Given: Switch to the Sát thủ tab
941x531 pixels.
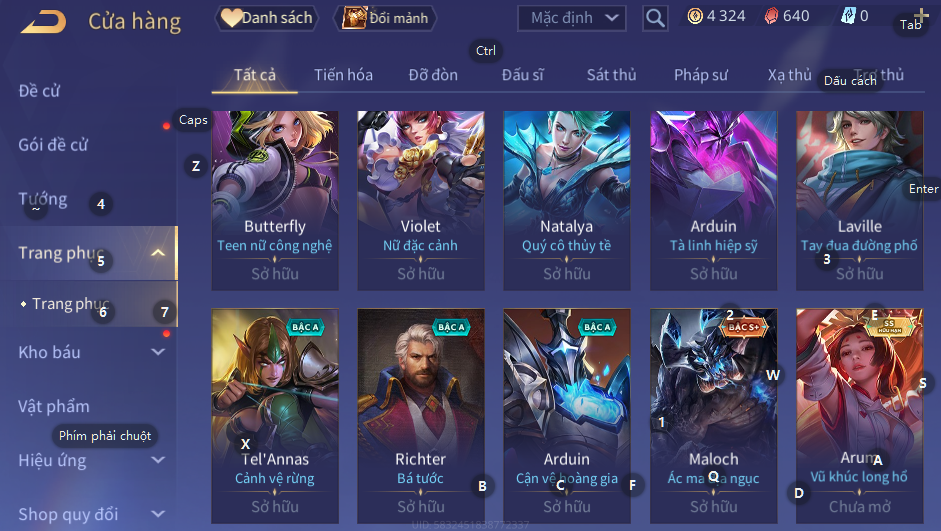Looking at the screenshot, I should (611, 75).
